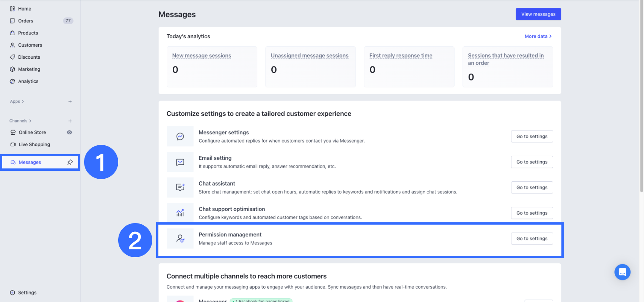Expand the Apps section chevron
The height and width of the screenshot is (302, 644).
23,101
